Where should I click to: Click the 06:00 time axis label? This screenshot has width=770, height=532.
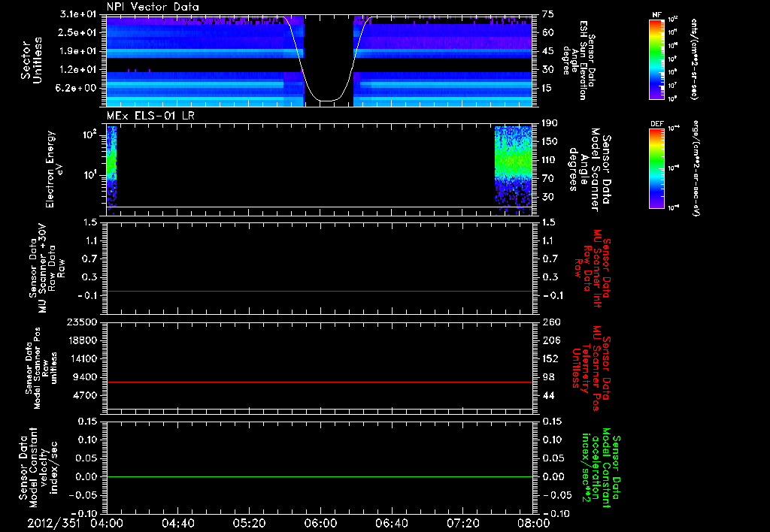pos(320,523)
